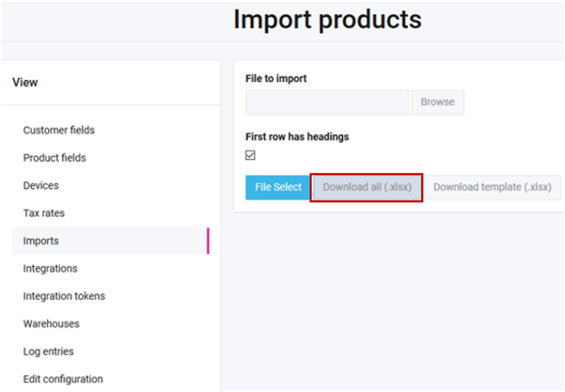Click the View panel header
This screenshot has width=565, height=392.
25,83
